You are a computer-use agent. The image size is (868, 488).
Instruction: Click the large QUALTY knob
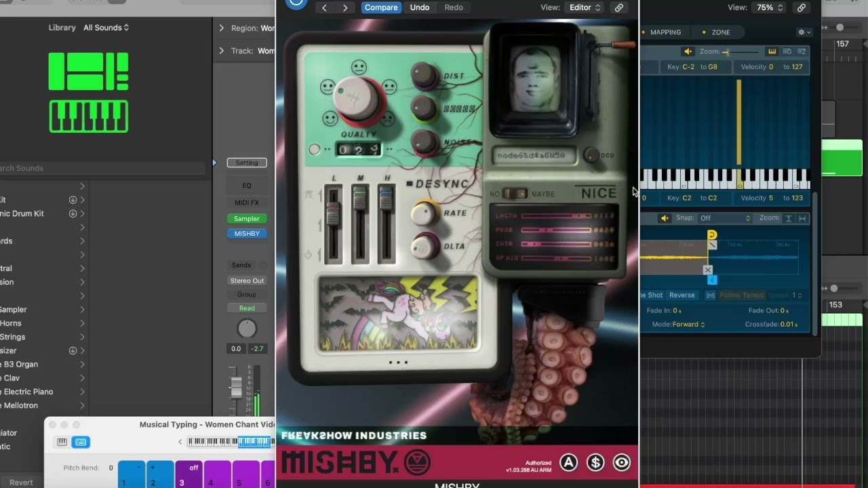(359, 100)
